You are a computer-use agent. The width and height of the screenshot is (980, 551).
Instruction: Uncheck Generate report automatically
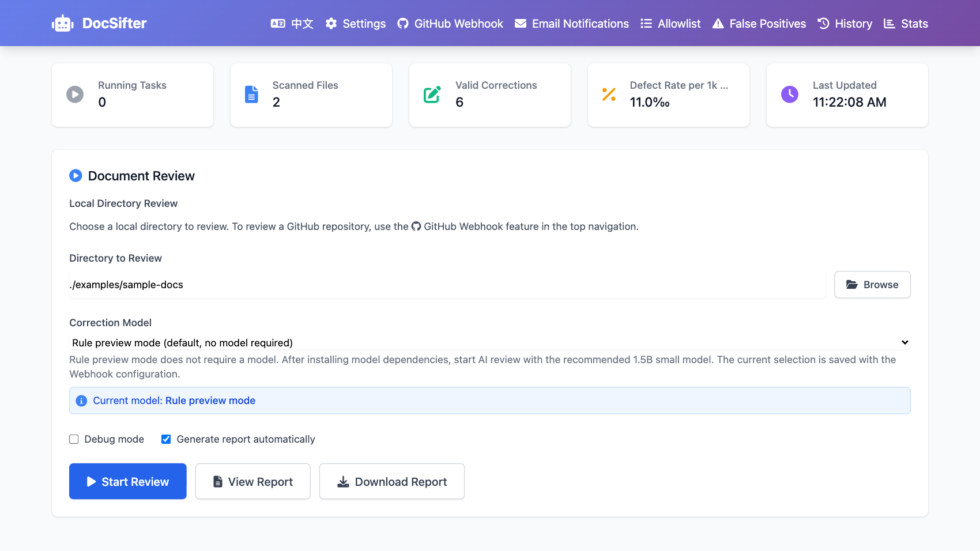click(x=166, y=439)
